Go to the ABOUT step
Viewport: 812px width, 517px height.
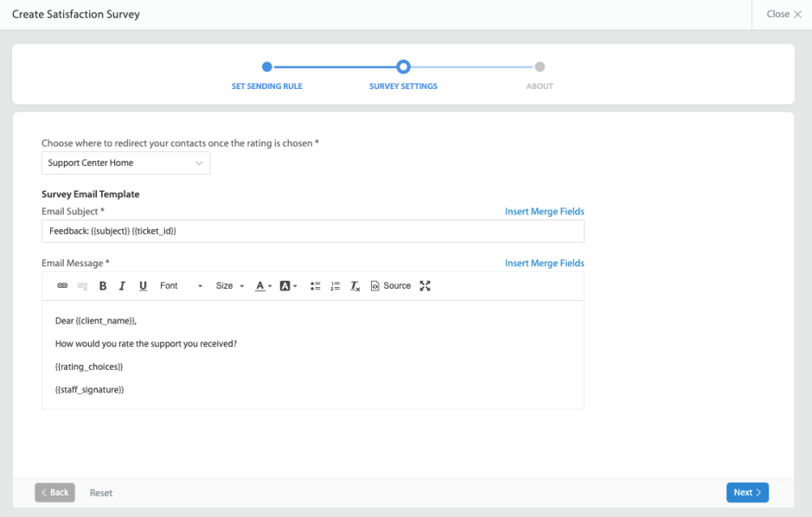pos(539,86)
